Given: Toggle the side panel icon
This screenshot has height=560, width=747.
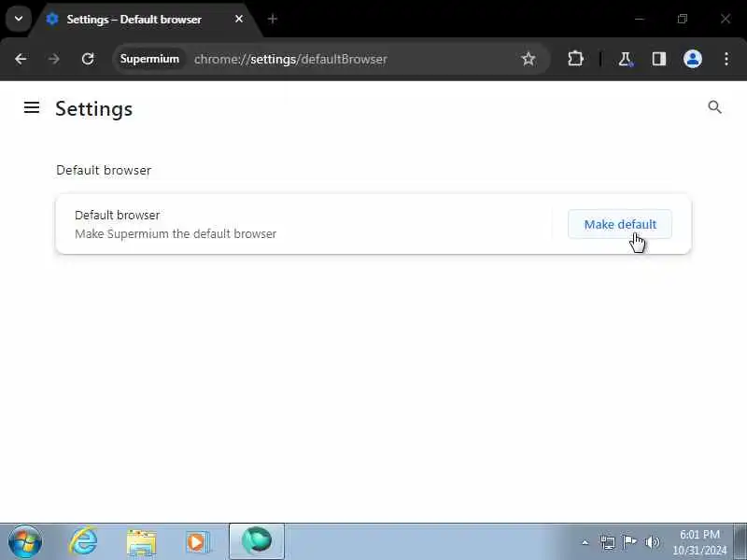Looking at the screenshot, I should (x=659, y=59).
